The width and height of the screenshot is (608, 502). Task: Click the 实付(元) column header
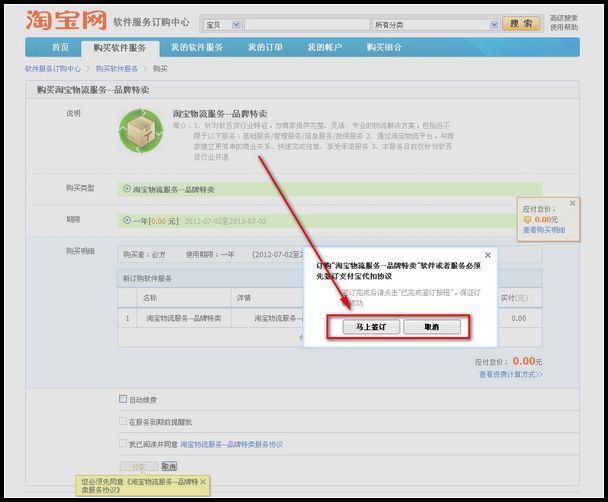[514, 298]
